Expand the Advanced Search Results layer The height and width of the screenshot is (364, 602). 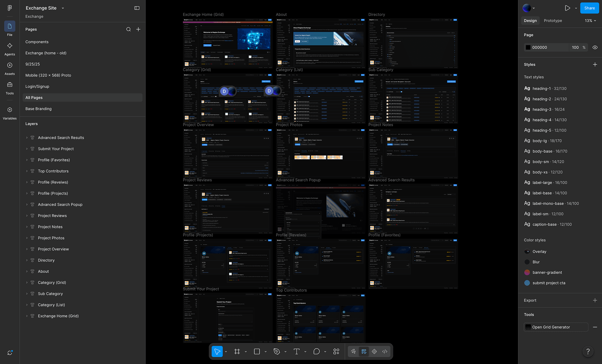27,138
